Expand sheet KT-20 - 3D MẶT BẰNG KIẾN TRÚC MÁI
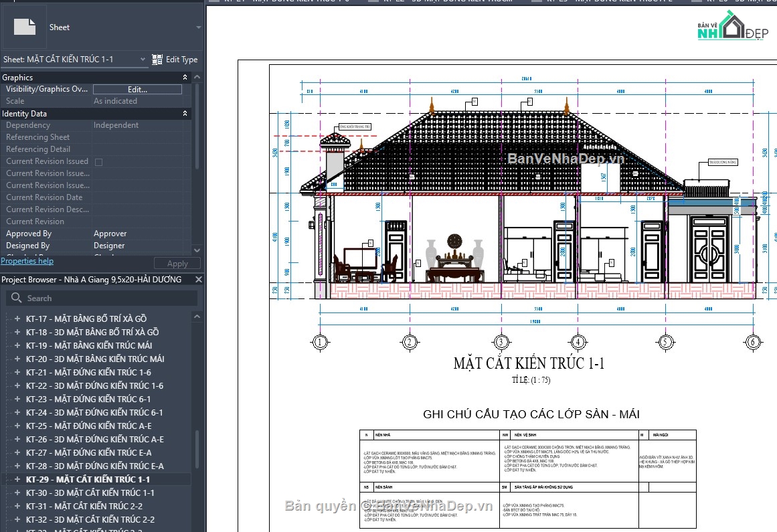 pos(17,359)
